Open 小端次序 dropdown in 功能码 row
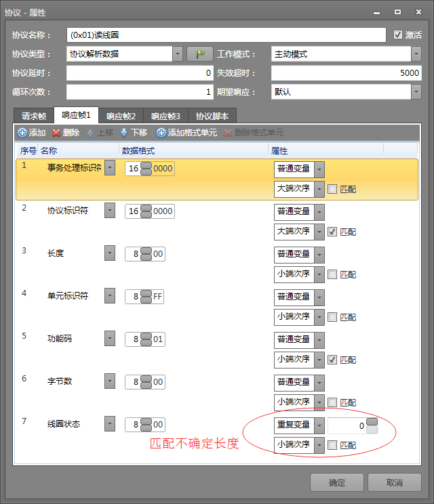 (x=319, y=360)
